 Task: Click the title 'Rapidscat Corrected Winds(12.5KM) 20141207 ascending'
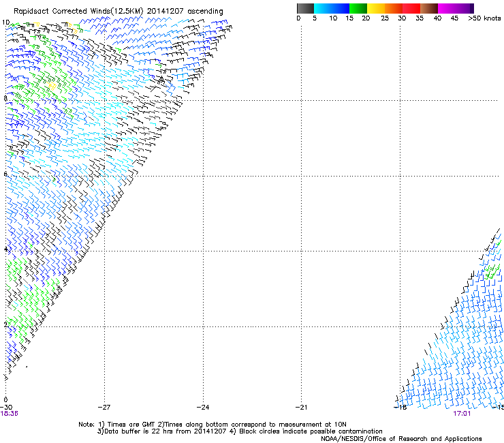pos(119,12)
